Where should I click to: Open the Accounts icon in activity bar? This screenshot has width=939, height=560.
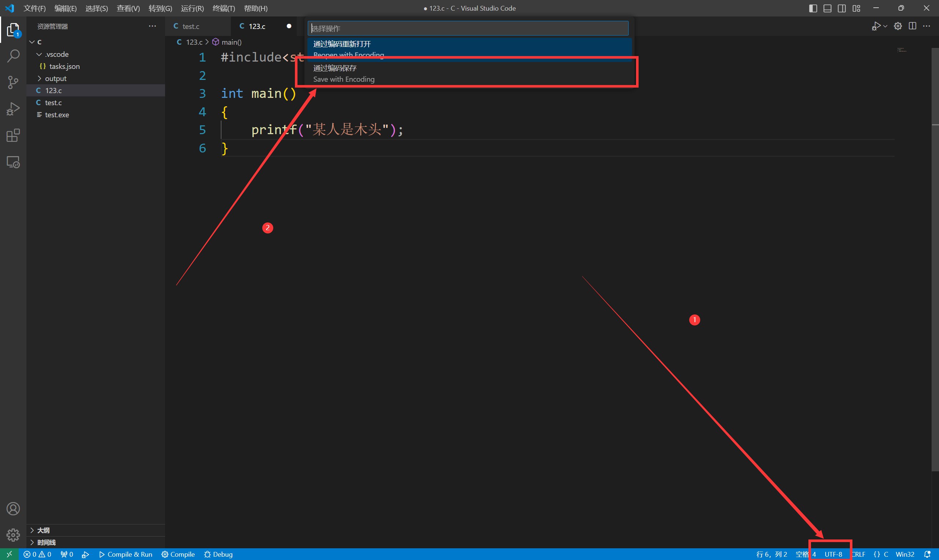[x=13, y=509]
